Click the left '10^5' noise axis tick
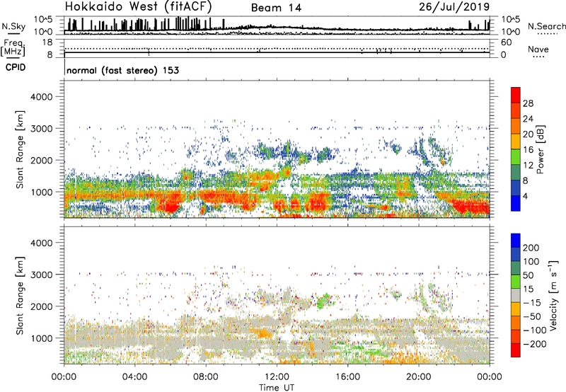Screen dimensions: 566x392 click(x=43, y=20)
